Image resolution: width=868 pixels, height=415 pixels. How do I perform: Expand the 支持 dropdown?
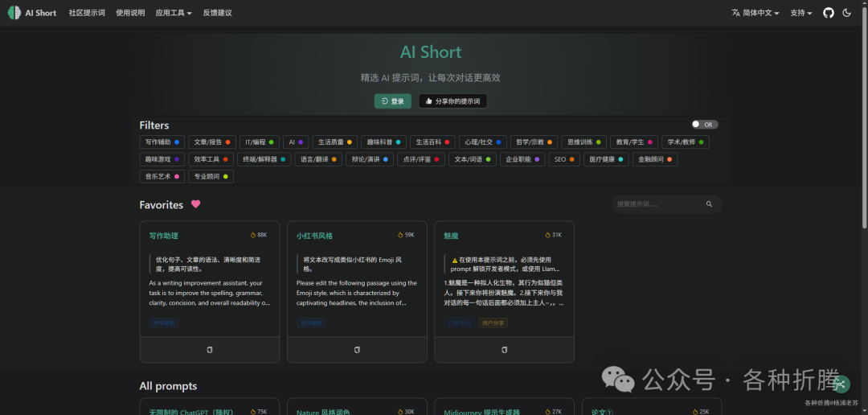tap(801, 13)
